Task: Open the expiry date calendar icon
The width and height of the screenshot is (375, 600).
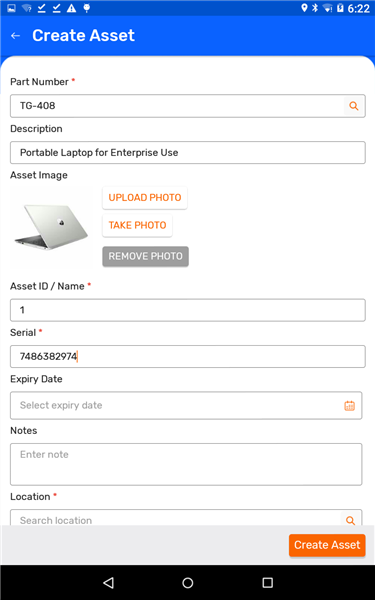Action: (349, 406)
